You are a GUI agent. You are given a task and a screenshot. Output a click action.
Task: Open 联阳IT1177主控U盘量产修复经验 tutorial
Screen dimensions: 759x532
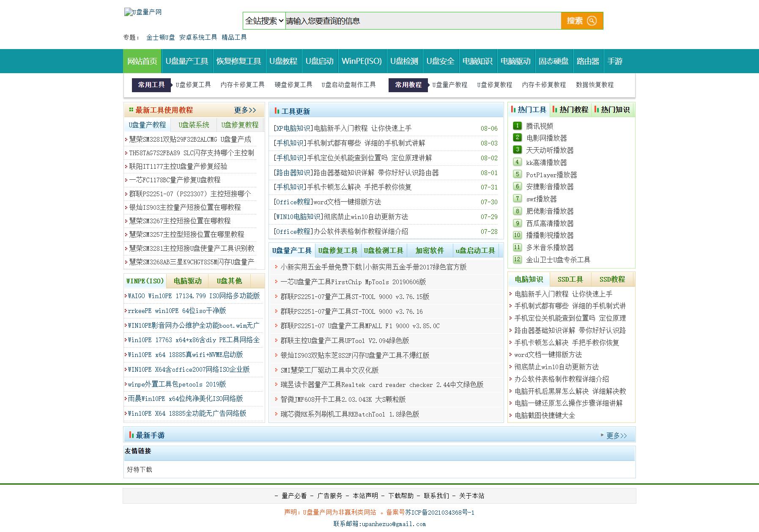178,166
